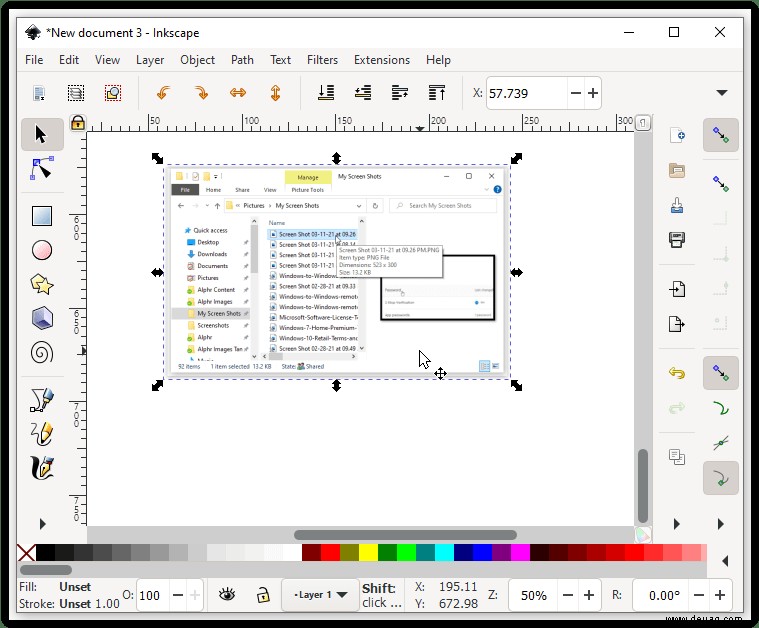Toggle the highlighted snapping button beside the Undo arrow
This screenshot has height=628, width=759.
(x=721, y=373)
